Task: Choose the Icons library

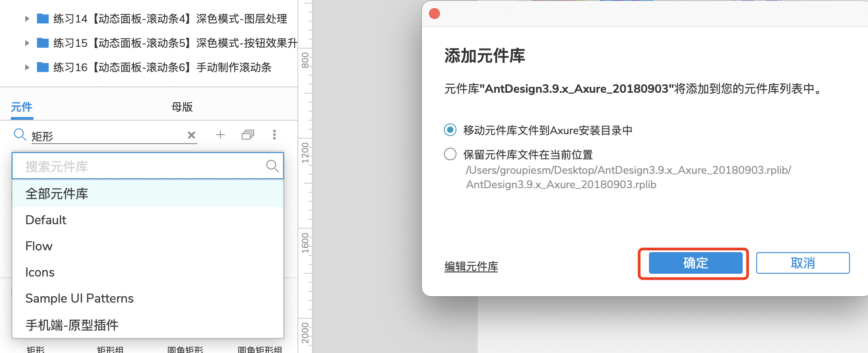Action: [148, 272]
